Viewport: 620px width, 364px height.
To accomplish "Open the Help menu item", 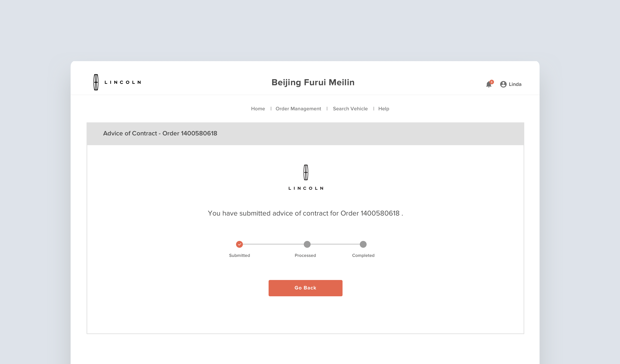I will click(x=384, y=108).
